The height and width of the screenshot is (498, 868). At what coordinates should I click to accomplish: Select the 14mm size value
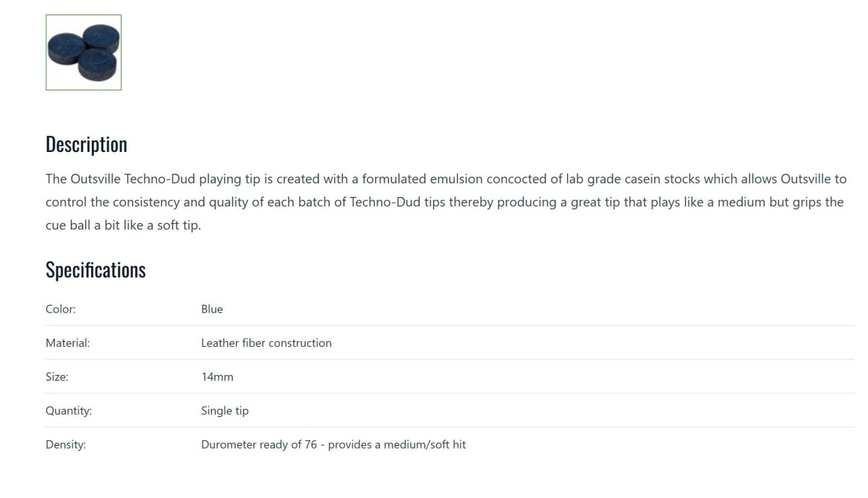point(217,377)
